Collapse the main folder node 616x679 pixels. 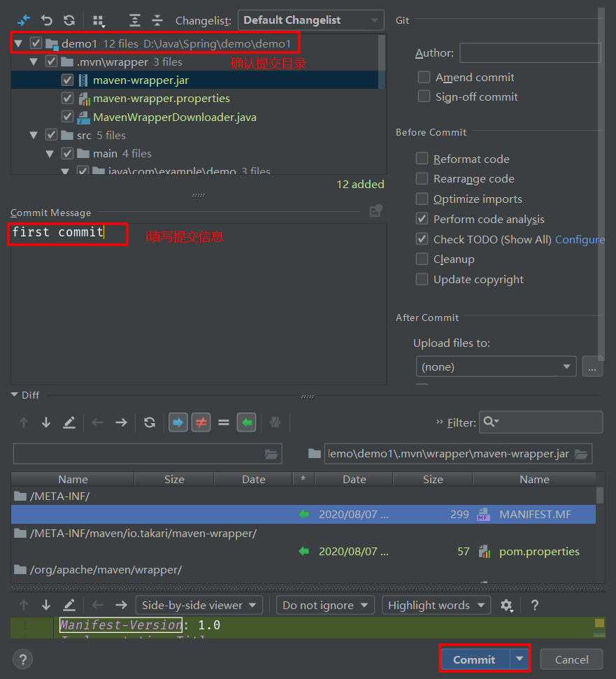(50, 154)
